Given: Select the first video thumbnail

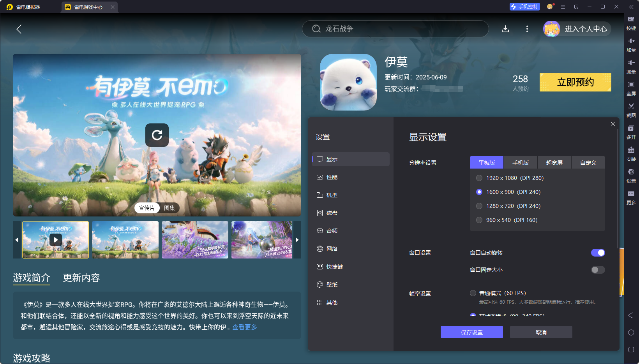Looking at the screenshot, I should pos(56,240).
